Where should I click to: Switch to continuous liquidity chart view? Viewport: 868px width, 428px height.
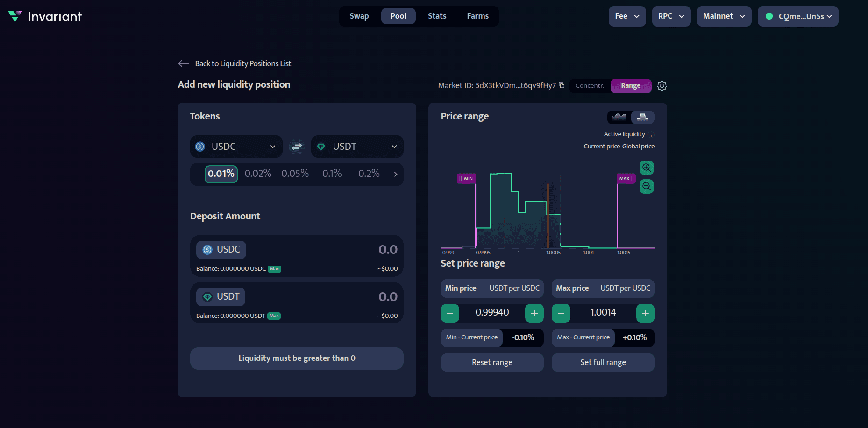619,117
